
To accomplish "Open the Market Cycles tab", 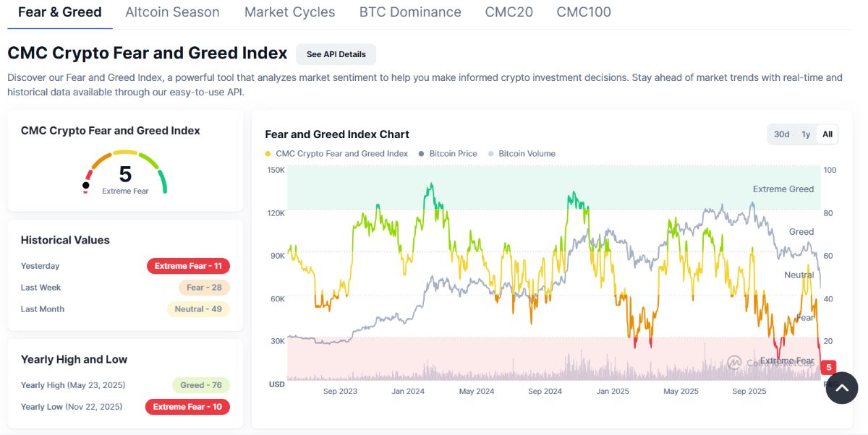I will coord(289,12).
